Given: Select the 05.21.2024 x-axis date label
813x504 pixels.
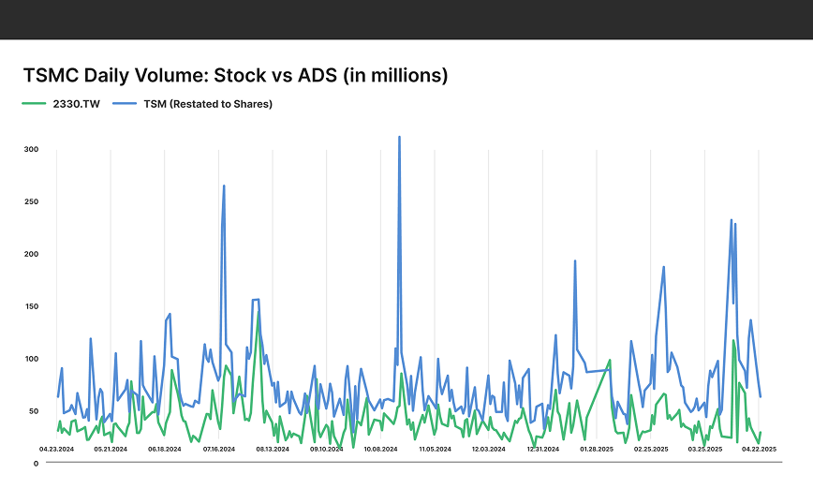Looking at the screenshot, I should point(111,449).
